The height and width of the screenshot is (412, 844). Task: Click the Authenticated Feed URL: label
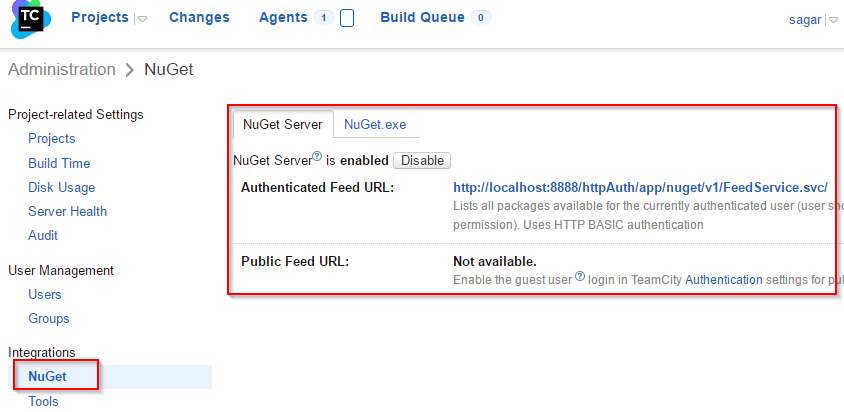[318, 187]
